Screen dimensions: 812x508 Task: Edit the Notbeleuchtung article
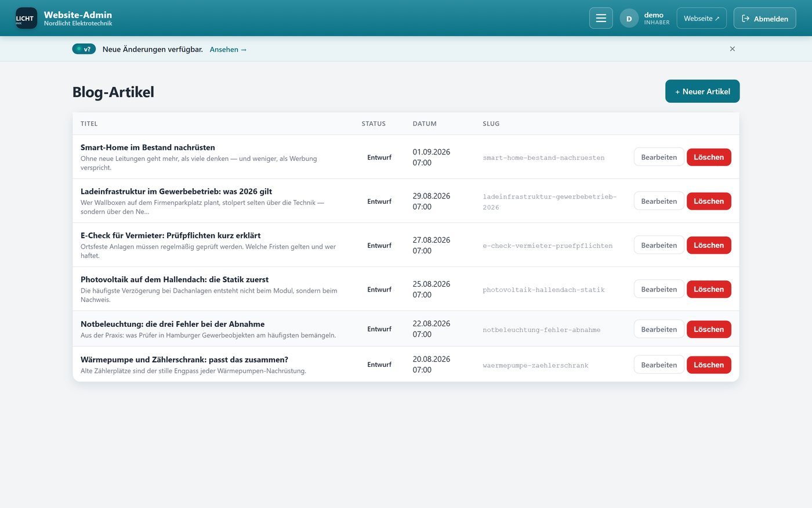point(659,329)
